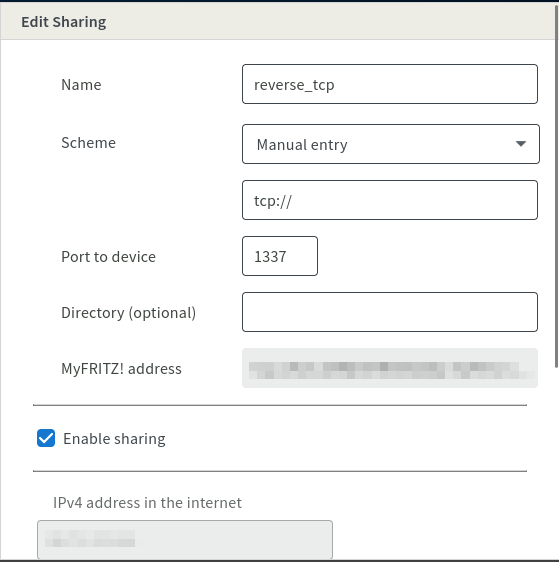Uncheck the Enable sharing checkbox
The width and height of the screenshot is (559, 562).
click(x=46, y=438)
